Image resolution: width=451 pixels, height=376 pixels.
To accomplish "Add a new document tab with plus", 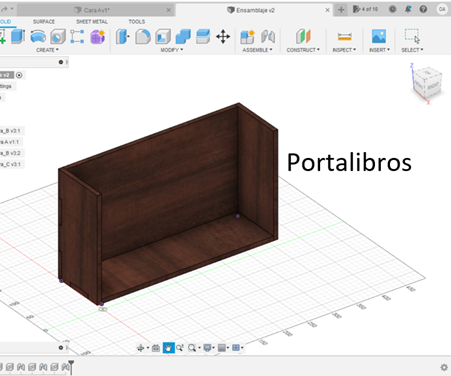I will (x=341, y=10).
